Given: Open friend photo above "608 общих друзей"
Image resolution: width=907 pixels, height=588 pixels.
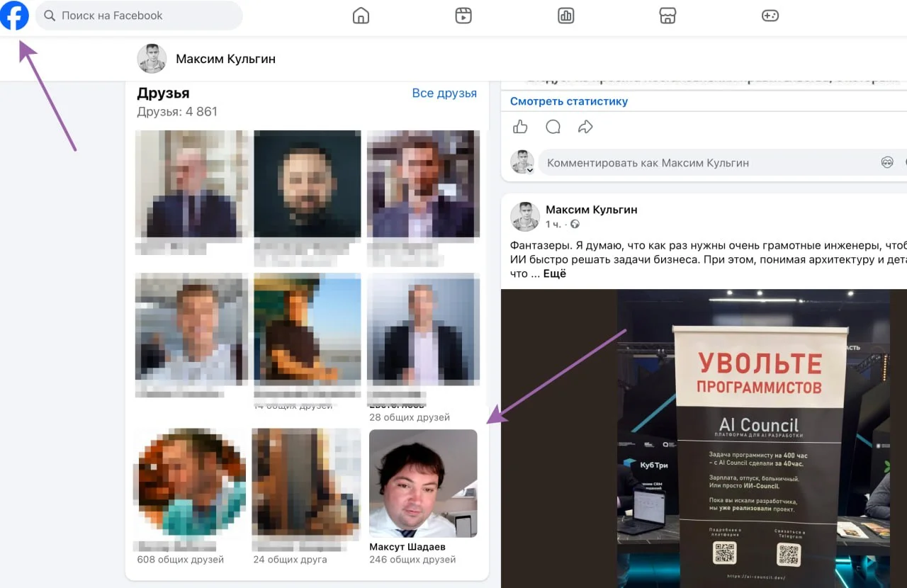Looking at the screenshot, I should (x=190, y=483).
